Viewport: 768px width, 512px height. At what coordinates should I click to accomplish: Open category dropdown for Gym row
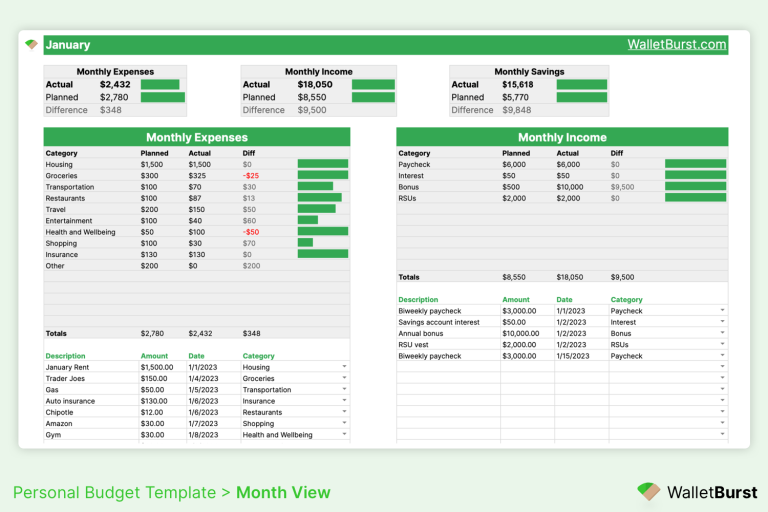(344, 434)
